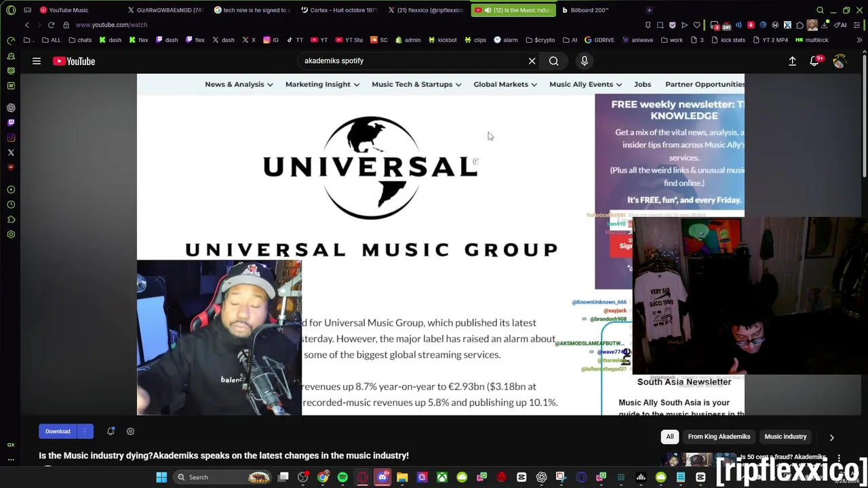
Task: Open Xbox app from the taskbar
Action: point(441,477)
